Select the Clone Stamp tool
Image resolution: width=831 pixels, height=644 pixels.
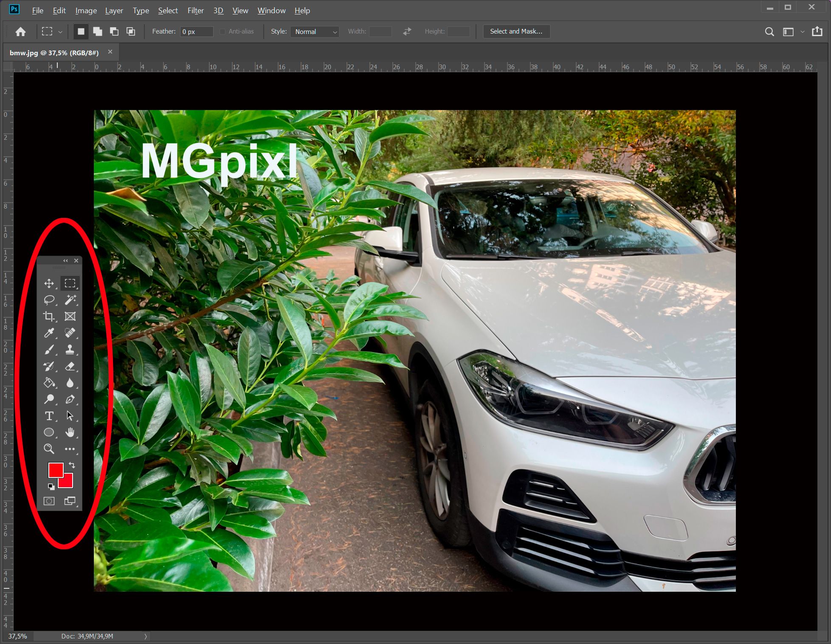coord(71,350)
